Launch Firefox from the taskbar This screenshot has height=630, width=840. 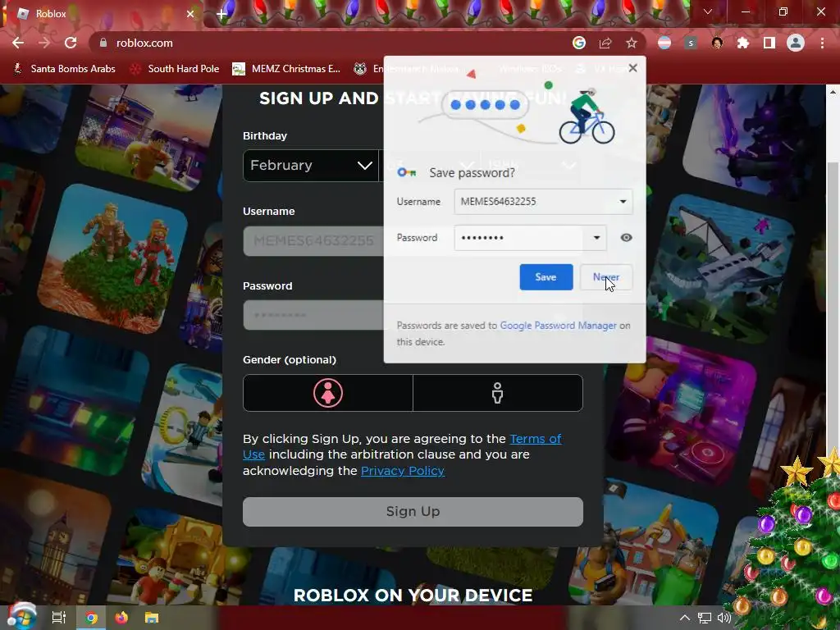121,618
